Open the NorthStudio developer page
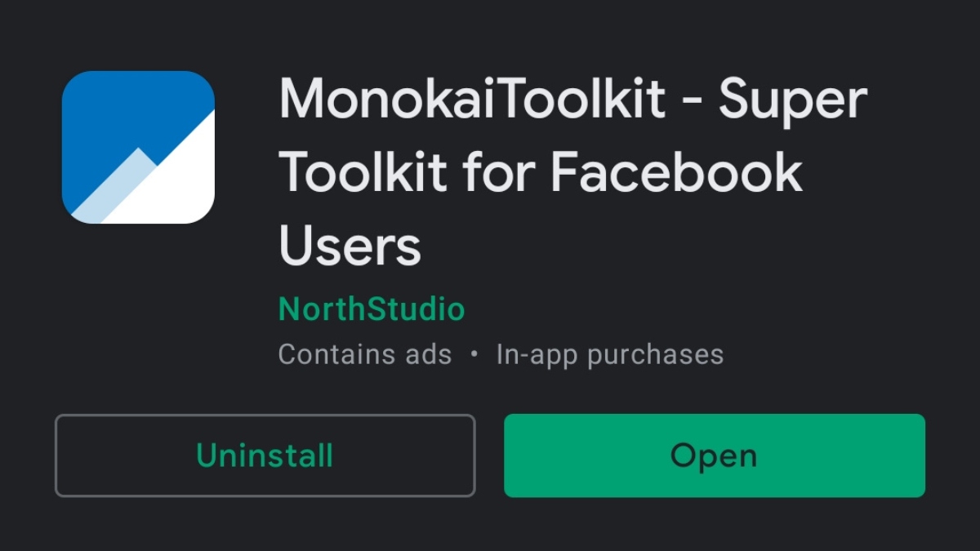The width and height of the screenshot is (980, 551). pos(372,310)
